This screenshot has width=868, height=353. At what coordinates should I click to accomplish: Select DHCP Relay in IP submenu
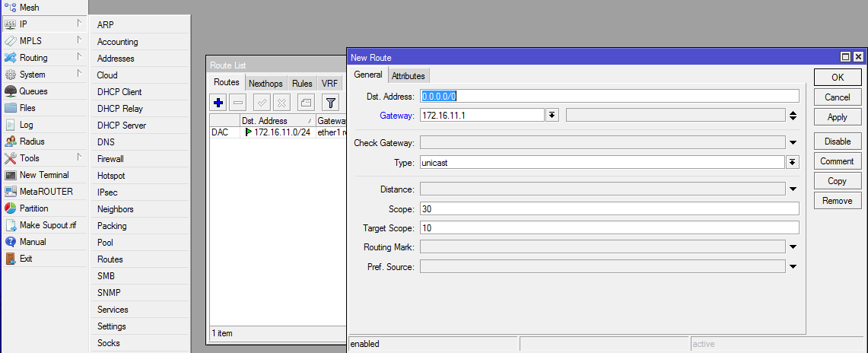[x=141, y=109]
